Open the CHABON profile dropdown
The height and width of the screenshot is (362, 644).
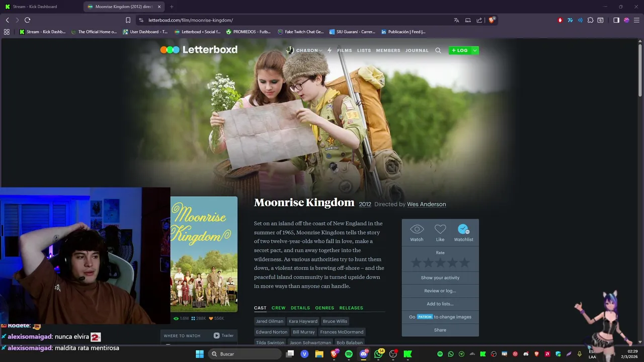(304, 50)
